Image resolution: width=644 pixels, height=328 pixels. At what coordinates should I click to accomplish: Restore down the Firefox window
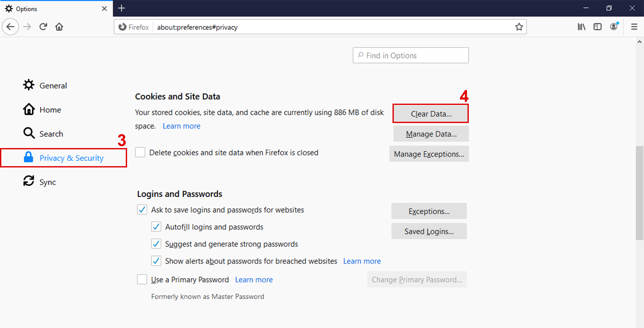609,8
